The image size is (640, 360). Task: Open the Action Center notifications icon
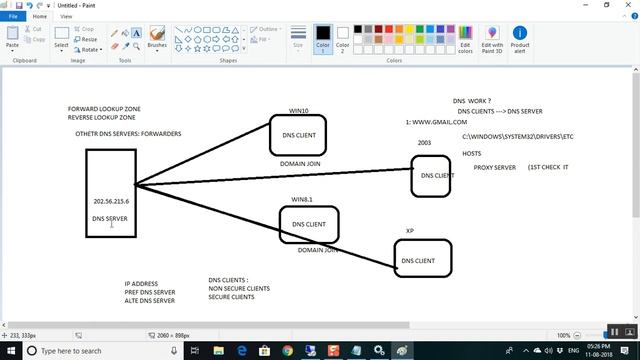point(624,351)
